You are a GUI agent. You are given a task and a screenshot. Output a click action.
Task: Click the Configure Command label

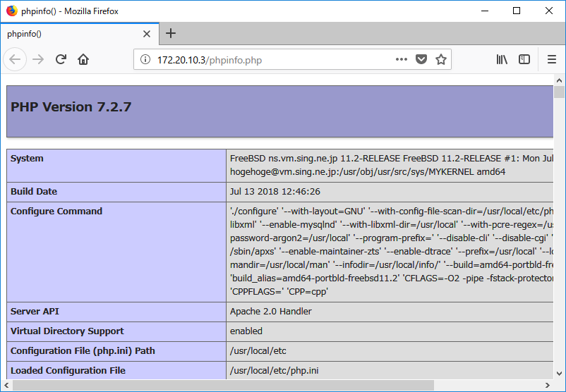(x=56, y=211)
